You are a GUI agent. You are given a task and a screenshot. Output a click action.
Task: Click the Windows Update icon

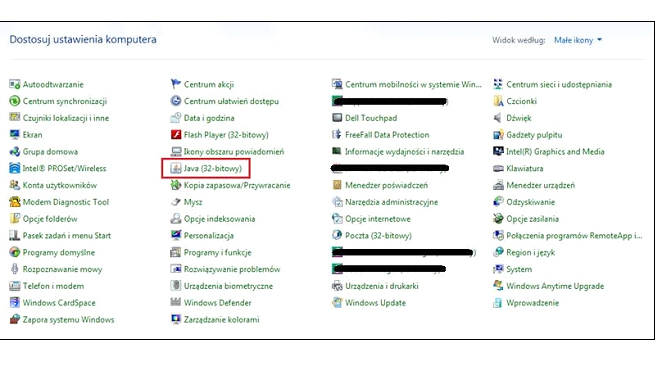coord(337,303)
